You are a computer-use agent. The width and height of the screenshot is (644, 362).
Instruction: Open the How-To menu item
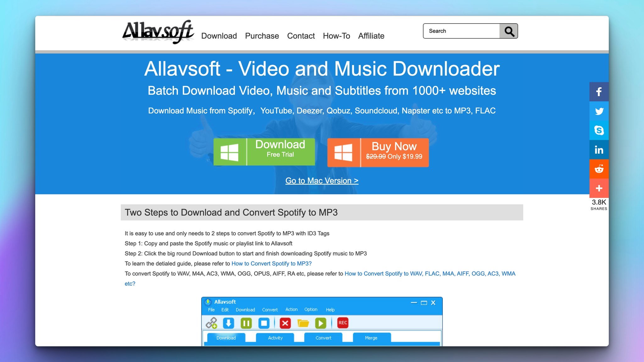pyautogui.click(x=336, y=36)
